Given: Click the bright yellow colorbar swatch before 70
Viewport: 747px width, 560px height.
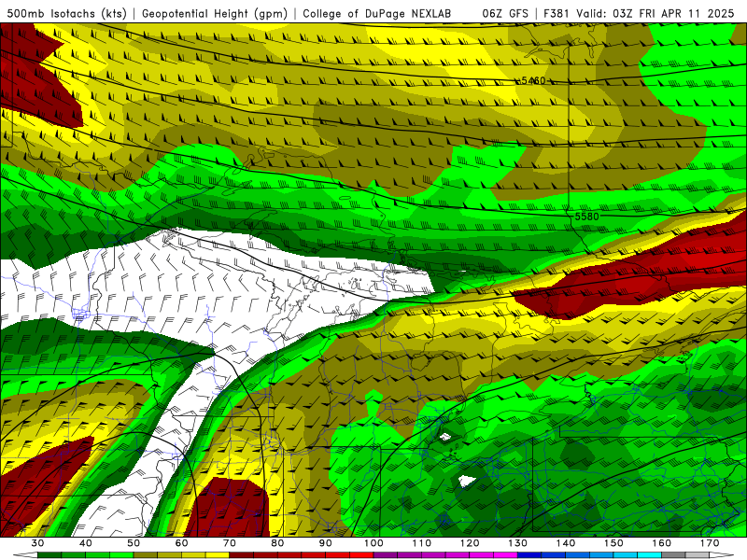Looking at the screenshot, I should point(218,555).
